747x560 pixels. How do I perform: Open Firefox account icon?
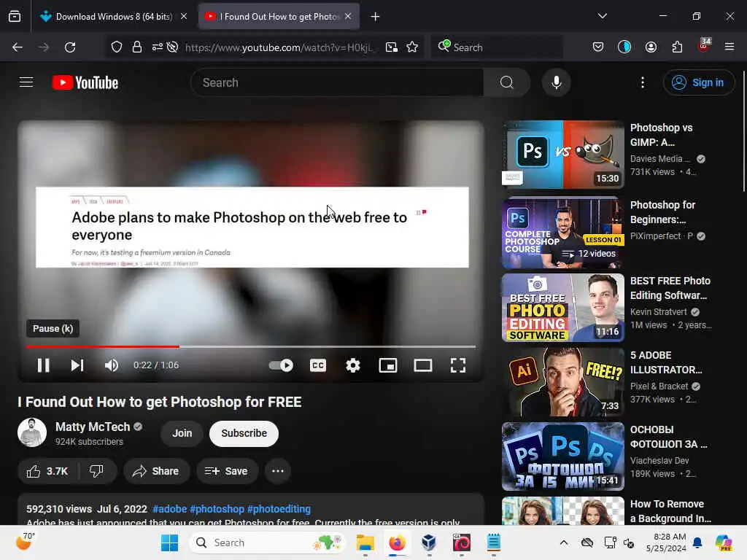click(651, 47)
